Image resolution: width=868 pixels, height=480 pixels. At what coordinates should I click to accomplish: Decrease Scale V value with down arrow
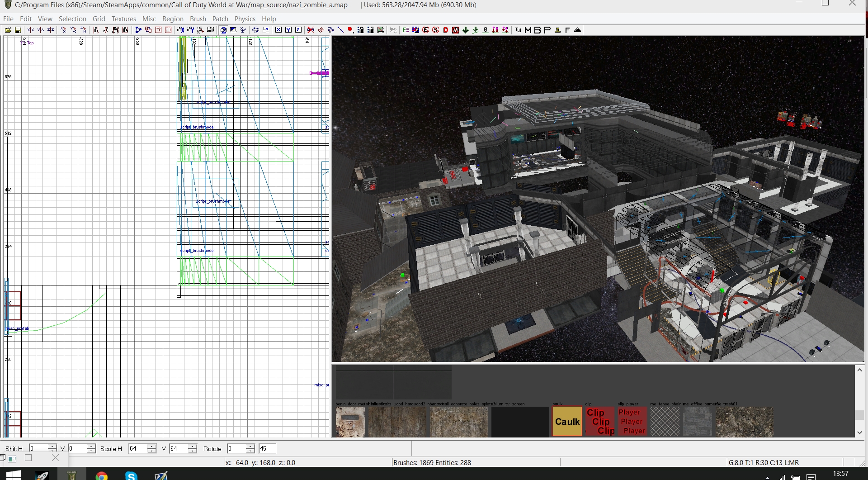193,451
